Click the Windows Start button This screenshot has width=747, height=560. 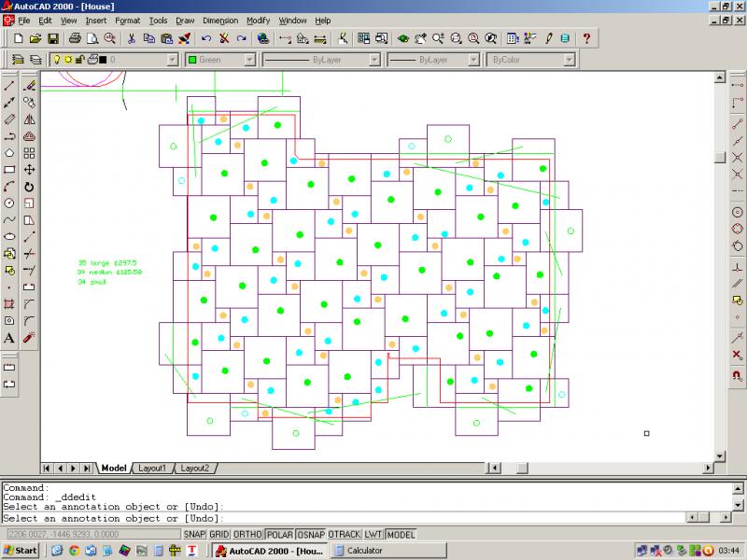[20, 551]
